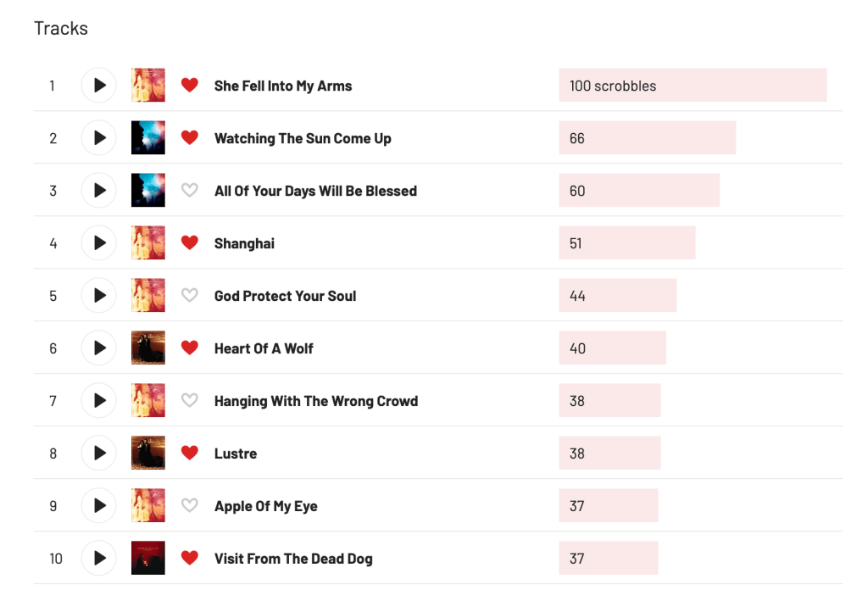This screenshot has width=868, height=601.
Task: Open Watching The Sun Come Up link
Action: [303, 138]
